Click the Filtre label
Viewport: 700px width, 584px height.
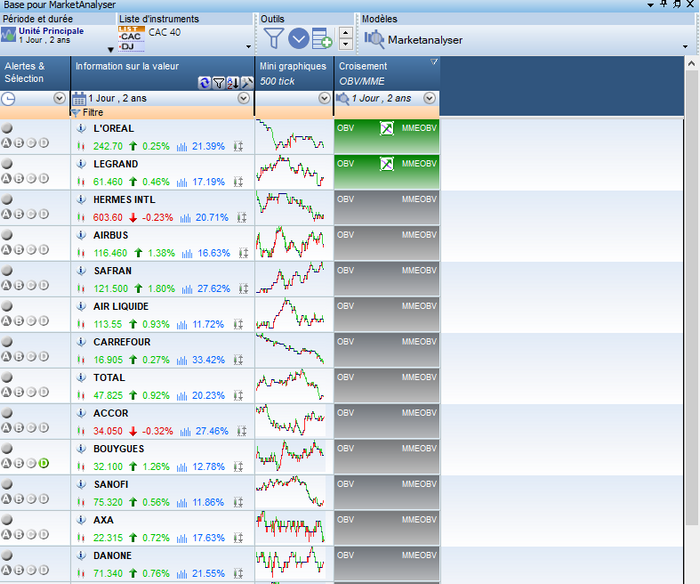[x=93, y=113]
